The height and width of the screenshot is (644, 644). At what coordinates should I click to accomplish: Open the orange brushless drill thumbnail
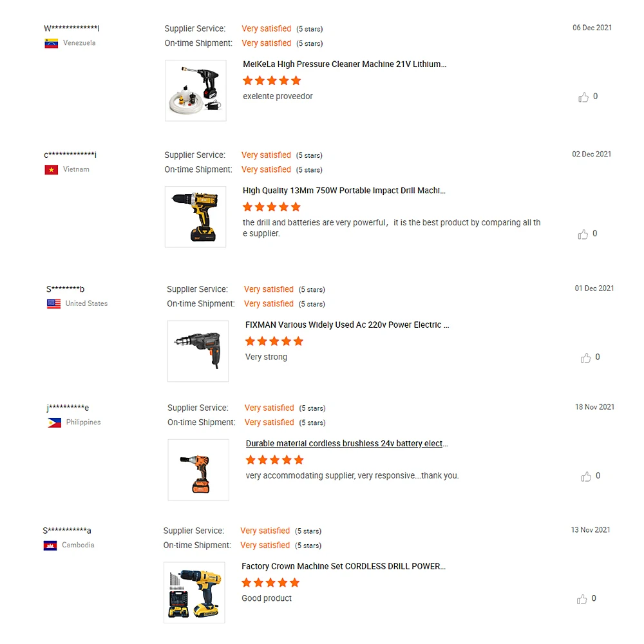pyautogui.click(x=198, y=470)
